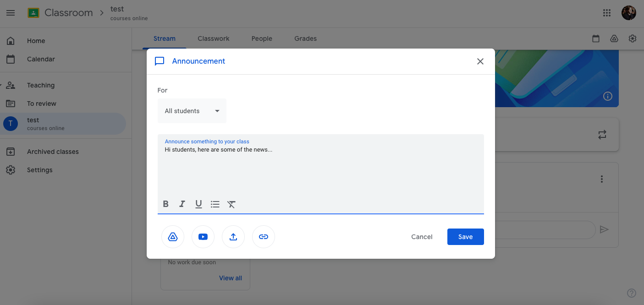644x305 pixels.
Task: Open Calendar in sidebar
Action: click(x=63, y=59)
